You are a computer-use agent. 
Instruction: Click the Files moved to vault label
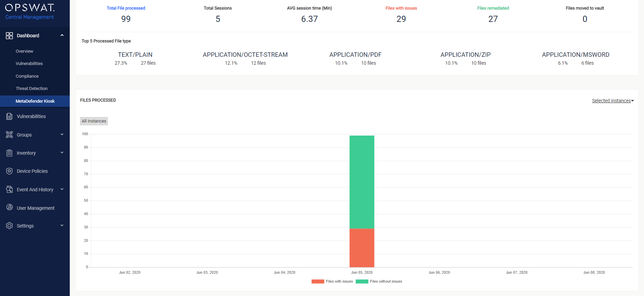tap(585, 8)
